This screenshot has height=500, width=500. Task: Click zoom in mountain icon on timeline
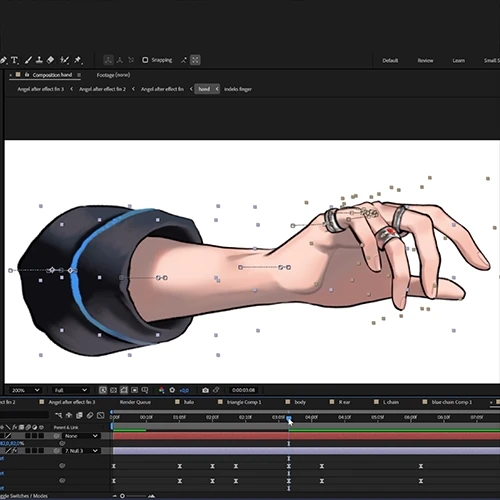[151, 496]
